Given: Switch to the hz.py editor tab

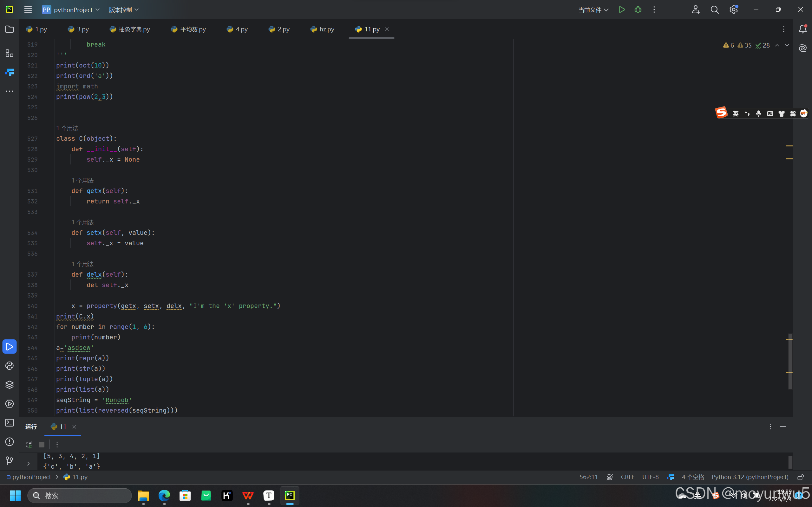Looking at the screenshot, I should 323,29.
